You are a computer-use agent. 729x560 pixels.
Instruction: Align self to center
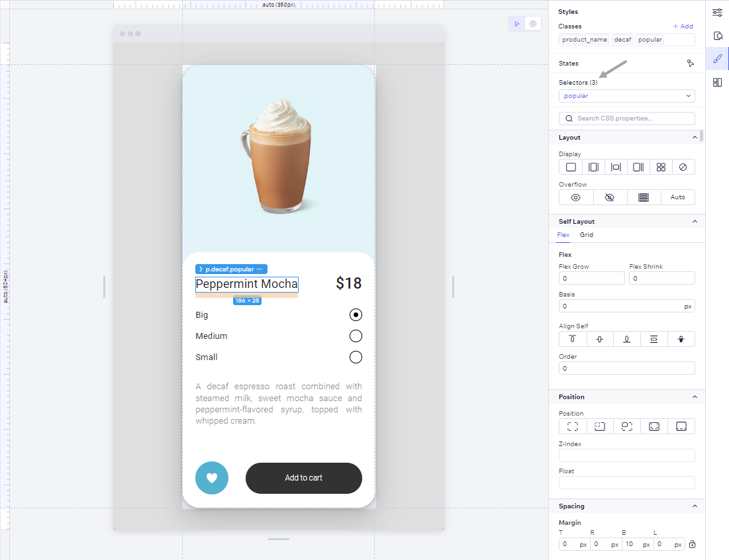pyautogui.click(x=600, y=340)
